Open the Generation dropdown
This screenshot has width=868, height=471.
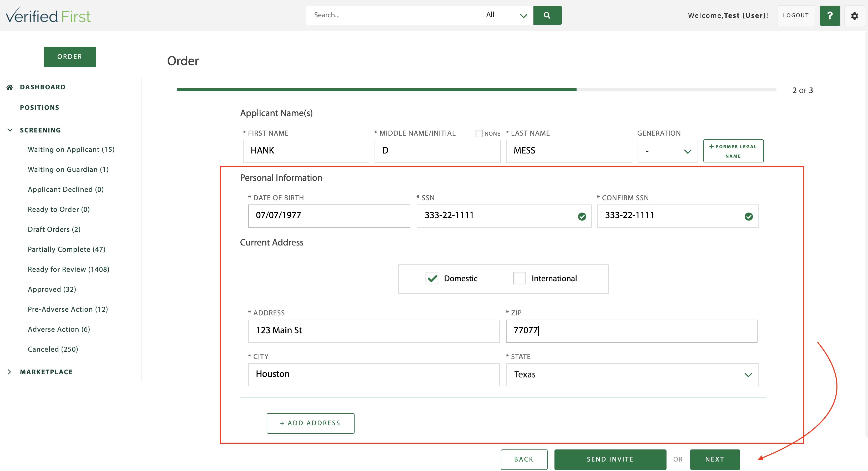click(x=667, y=151)
